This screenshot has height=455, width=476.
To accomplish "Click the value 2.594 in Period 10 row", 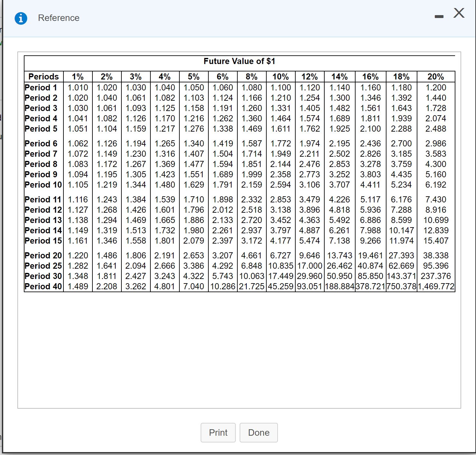I will click(x=281, y=185).
